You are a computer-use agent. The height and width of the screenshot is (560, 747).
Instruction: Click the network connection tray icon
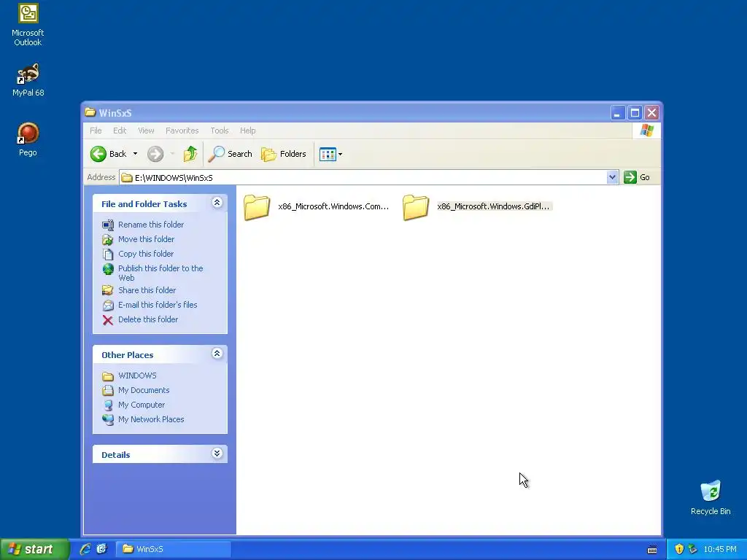(693, 549)
